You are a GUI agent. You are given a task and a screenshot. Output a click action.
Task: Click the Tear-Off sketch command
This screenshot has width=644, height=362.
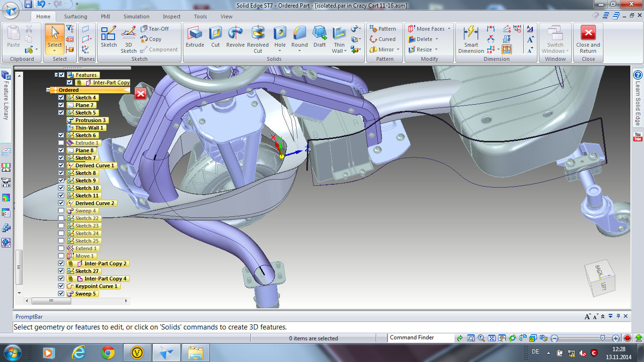coord(155,29)
